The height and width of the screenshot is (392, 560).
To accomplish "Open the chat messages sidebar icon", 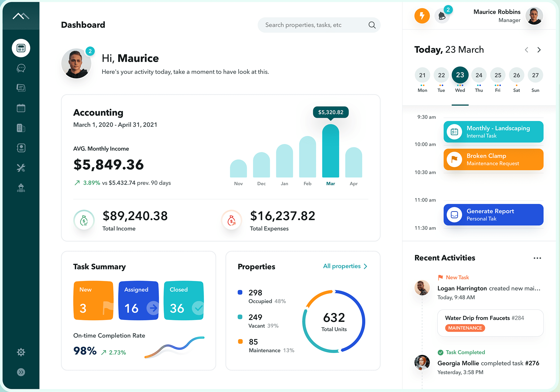I will tap(21, 68).
